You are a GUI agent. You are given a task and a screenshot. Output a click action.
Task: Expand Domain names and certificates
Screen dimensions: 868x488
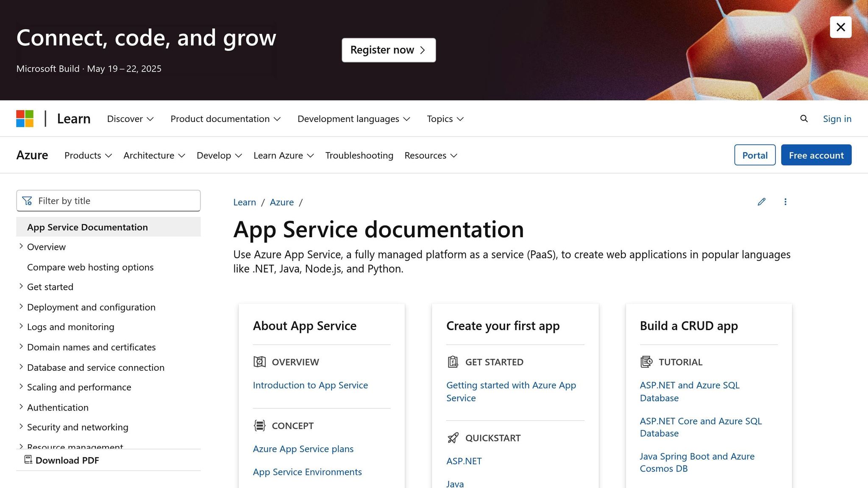(x=21, y=347)
